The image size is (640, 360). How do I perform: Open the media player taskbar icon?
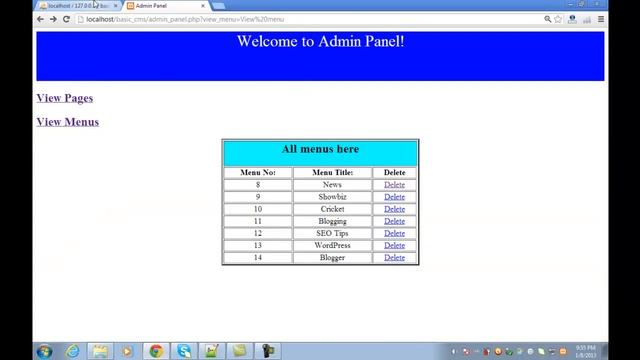pyautogui.click(x=127, y=351)
